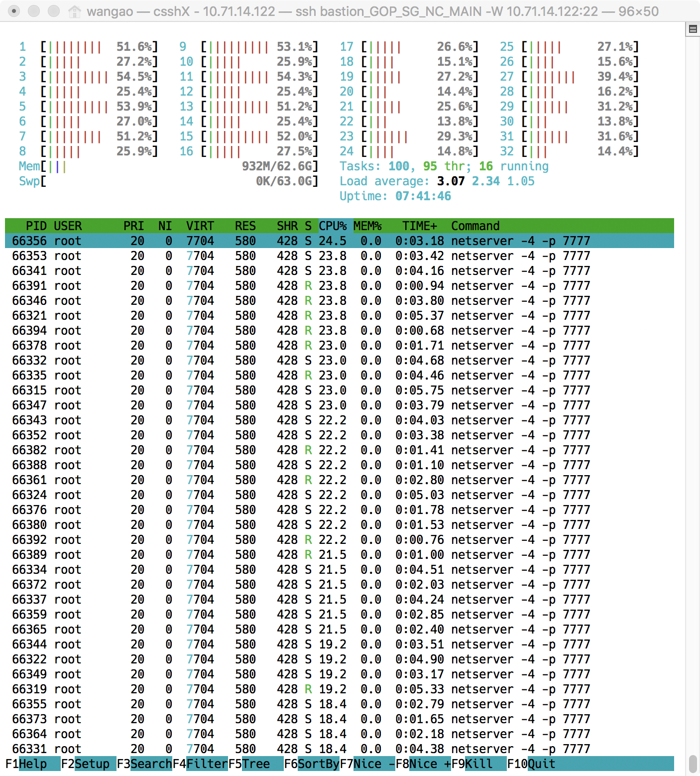Image resolution: width=700 pixels, height=776 pixels.
Task: Select process row with PID 66319
Action: pyautogui.click(x=340, y=689)
